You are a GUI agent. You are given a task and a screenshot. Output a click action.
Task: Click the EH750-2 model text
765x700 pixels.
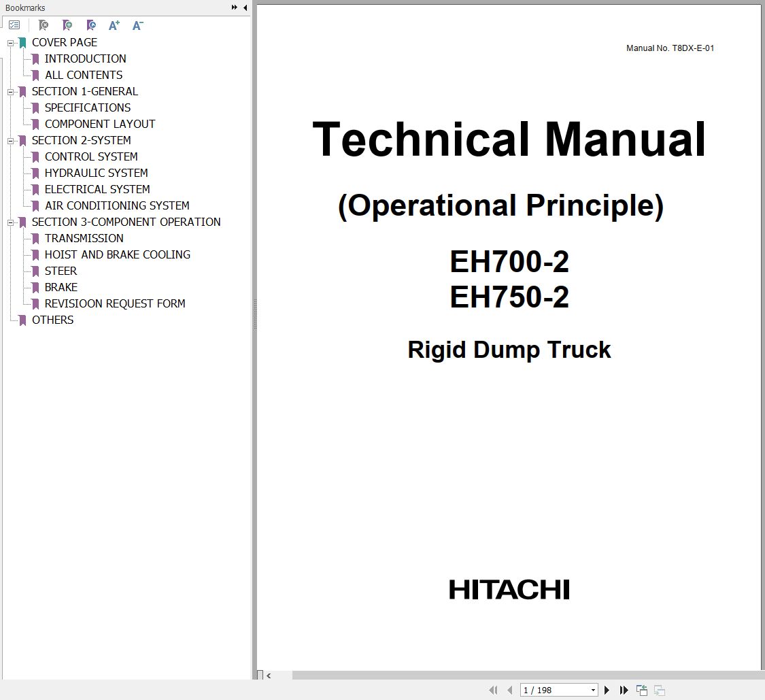[x=509, y=297]
